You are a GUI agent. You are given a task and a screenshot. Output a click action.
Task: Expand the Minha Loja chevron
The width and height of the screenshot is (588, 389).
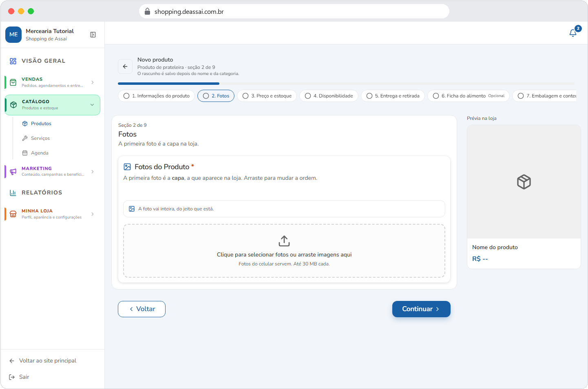[93, 214]
